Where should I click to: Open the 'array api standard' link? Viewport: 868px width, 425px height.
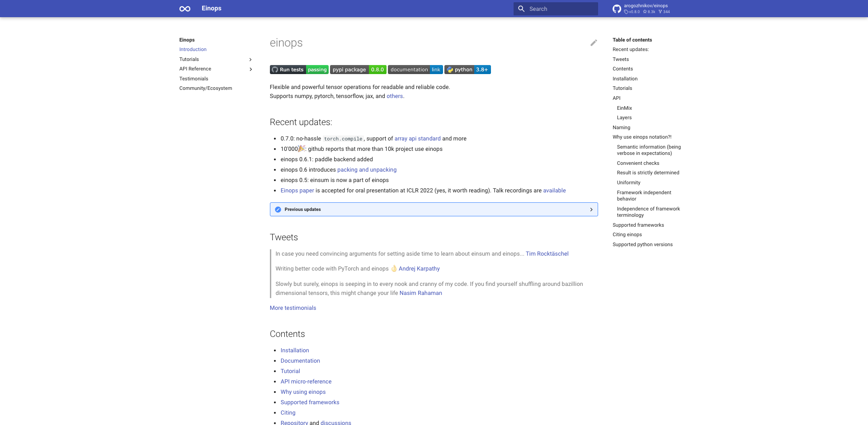pyautogui.click(x=417, y=138)
